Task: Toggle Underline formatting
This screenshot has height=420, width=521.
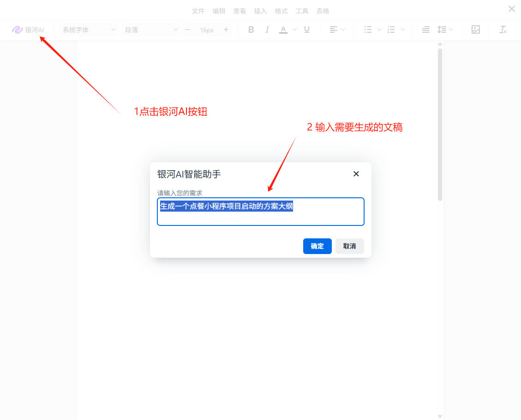Action: (307, 30)
